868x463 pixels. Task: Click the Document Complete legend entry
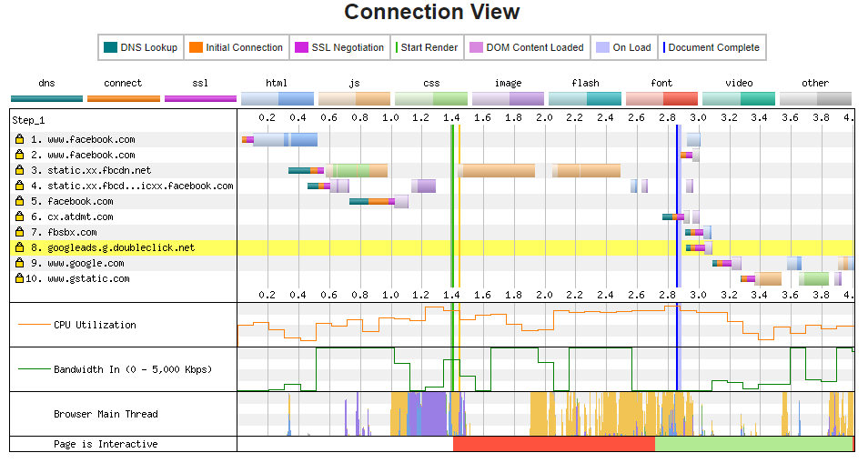712,47
